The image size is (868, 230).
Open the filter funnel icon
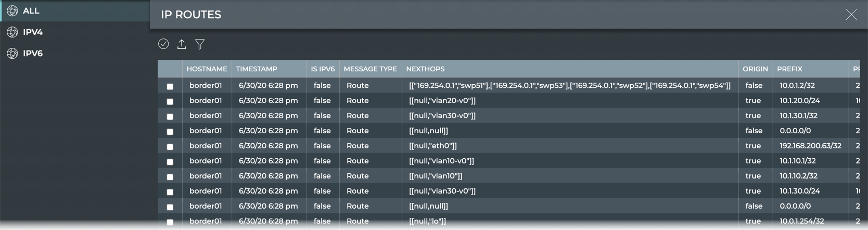coord(200,44)
